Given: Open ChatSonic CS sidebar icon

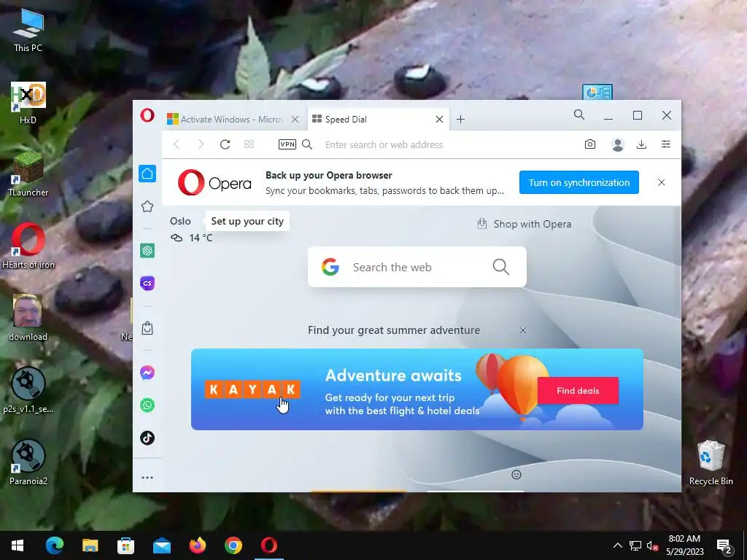Looking at the screenshot, I should tap(147, 284).
